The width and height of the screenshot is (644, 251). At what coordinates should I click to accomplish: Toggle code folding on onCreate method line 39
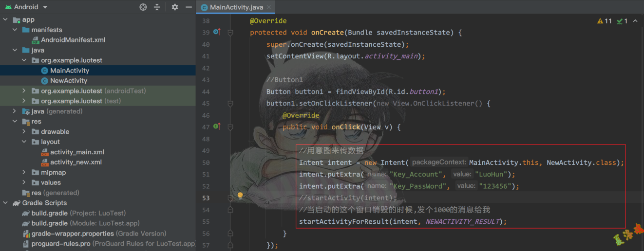coord(230,33)
